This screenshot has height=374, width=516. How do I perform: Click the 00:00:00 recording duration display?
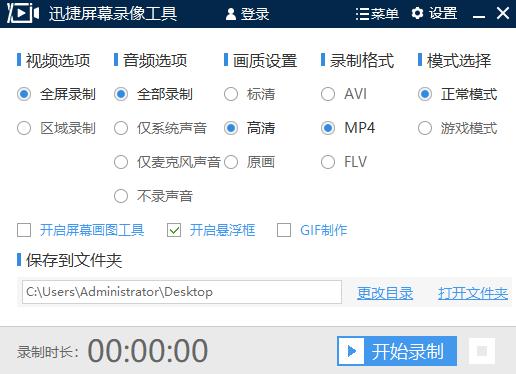point(148,351)
